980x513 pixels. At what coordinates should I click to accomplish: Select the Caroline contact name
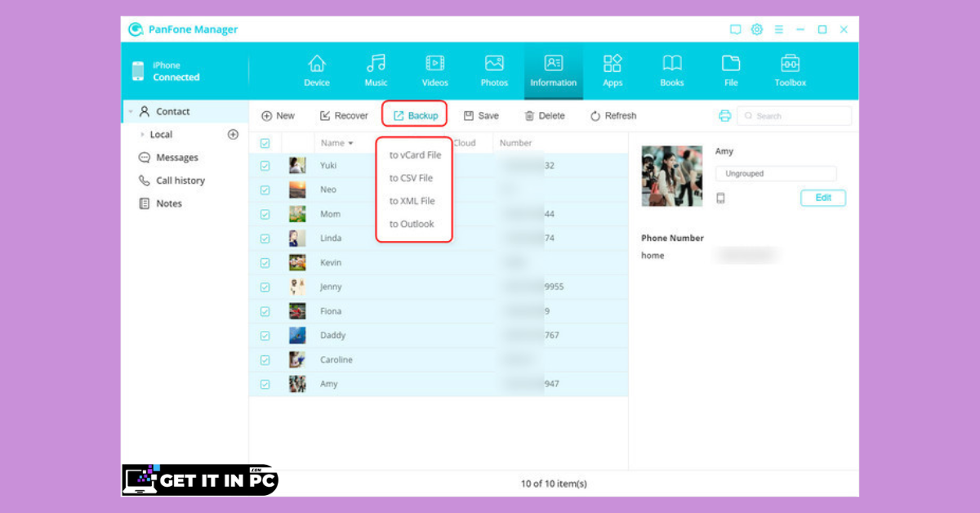click(336, 359)
